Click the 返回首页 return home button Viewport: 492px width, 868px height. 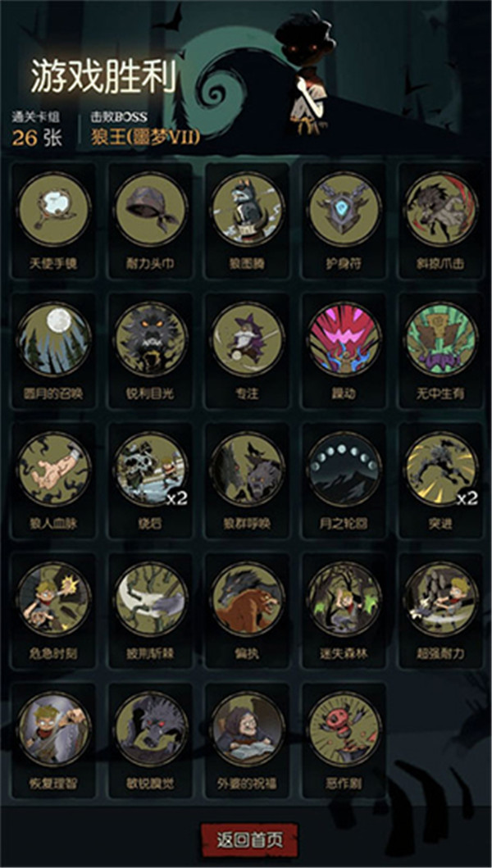tap(249, 840)
